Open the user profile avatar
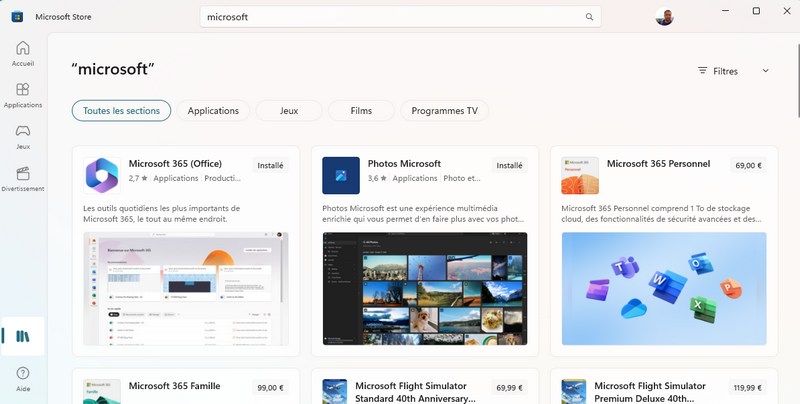 (x=664, y=17)
